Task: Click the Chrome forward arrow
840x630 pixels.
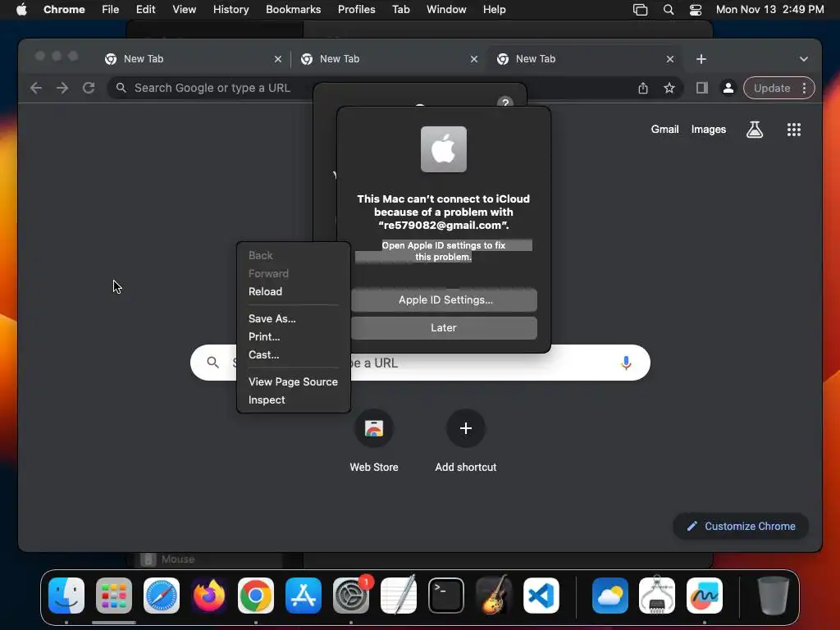Action: (62, 88)
